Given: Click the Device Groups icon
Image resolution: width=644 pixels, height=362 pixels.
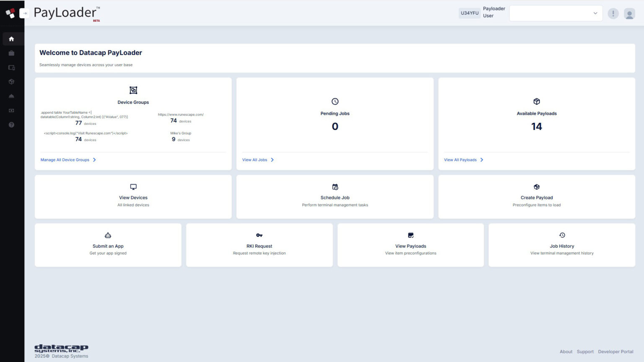Looking at the screenshot, I should point(133,90).
